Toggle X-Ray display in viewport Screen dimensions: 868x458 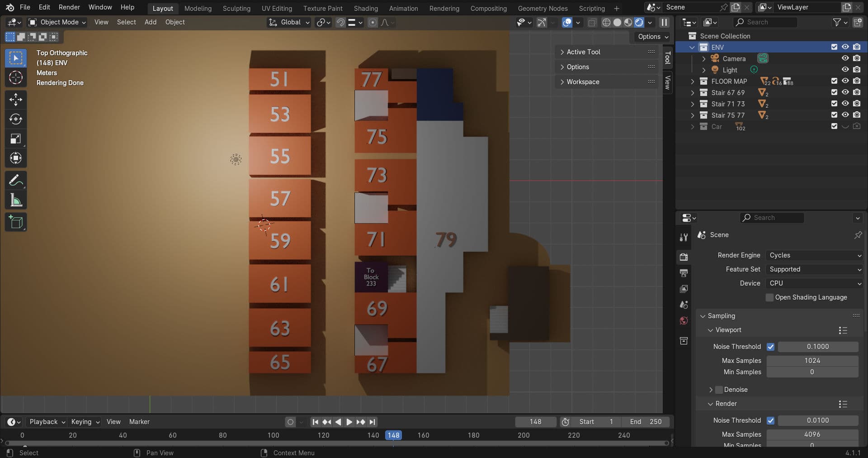pyautogui.click(x=592, y=22)
